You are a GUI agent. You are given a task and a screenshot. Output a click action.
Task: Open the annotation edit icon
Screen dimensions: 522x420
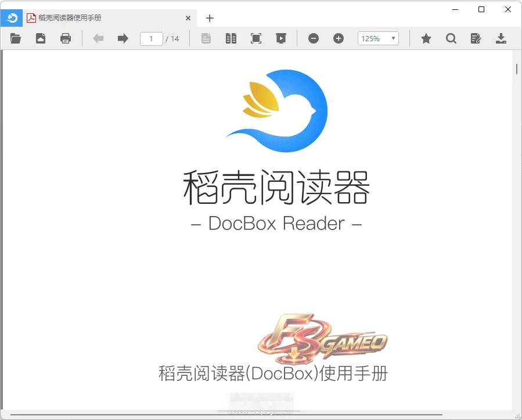coord(476,38)
